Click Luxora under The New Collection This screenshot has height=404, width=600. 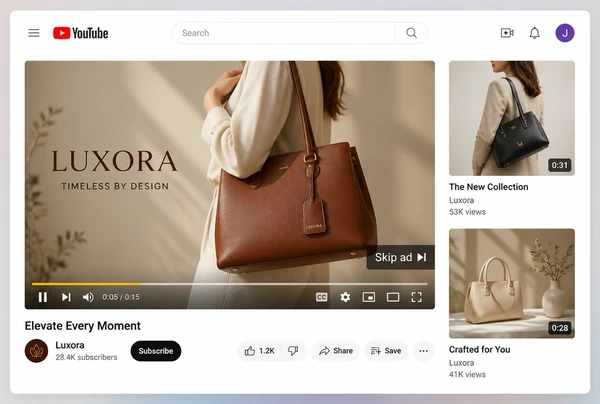[461, 200]
